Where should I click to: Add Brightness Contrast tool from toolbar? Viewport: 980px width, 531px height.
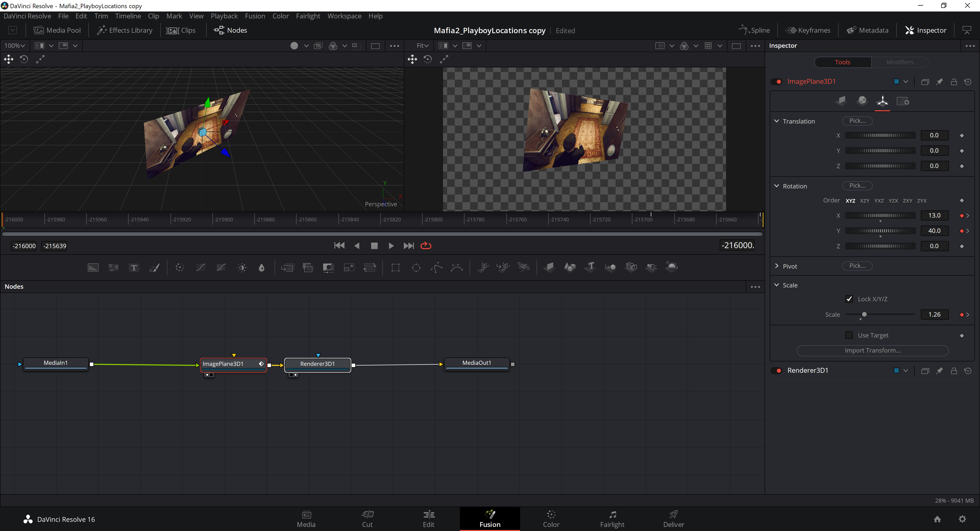pos(242,268)
